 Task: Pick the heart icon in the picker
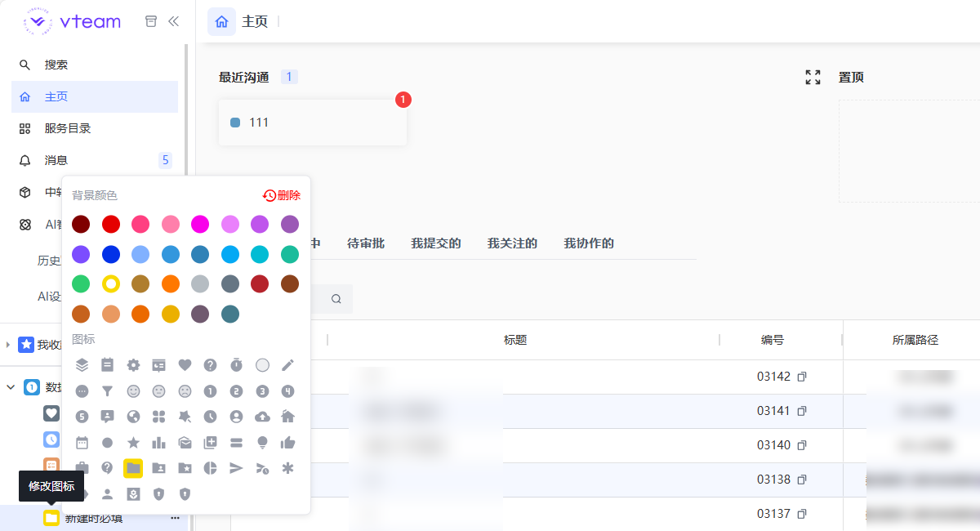click(185, 365)
